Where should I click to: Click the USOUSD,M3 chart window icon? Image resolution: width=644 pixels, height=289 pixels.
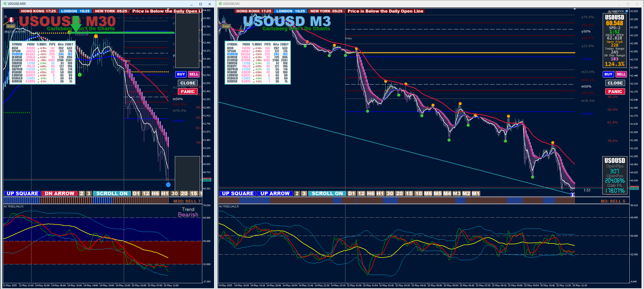click(x=220, y=4)
